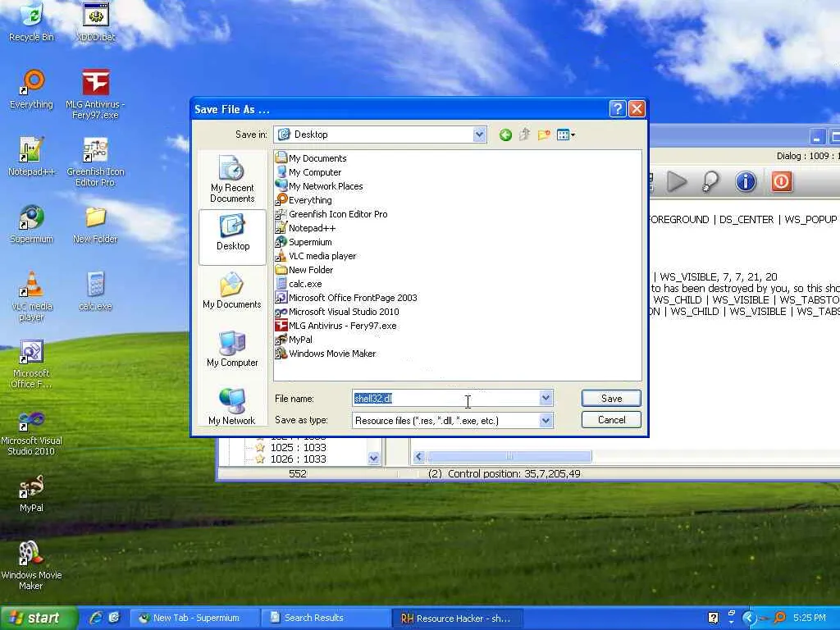Click the Cancel button
Image resolution: width=840 pixels, height=630 pixels.
tap(611, 419)
